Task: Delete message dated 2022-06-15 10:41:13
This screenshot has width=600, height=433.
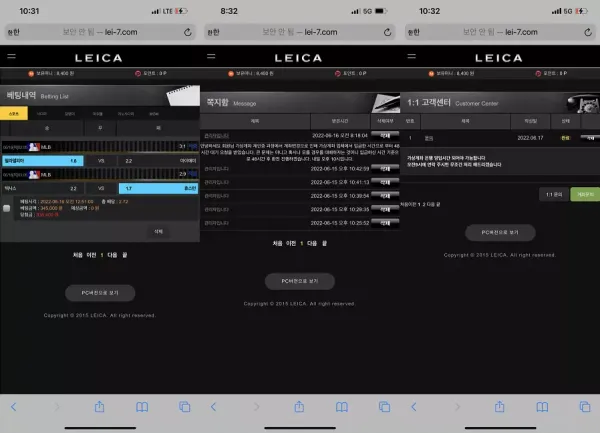Action: click(385, 182)
